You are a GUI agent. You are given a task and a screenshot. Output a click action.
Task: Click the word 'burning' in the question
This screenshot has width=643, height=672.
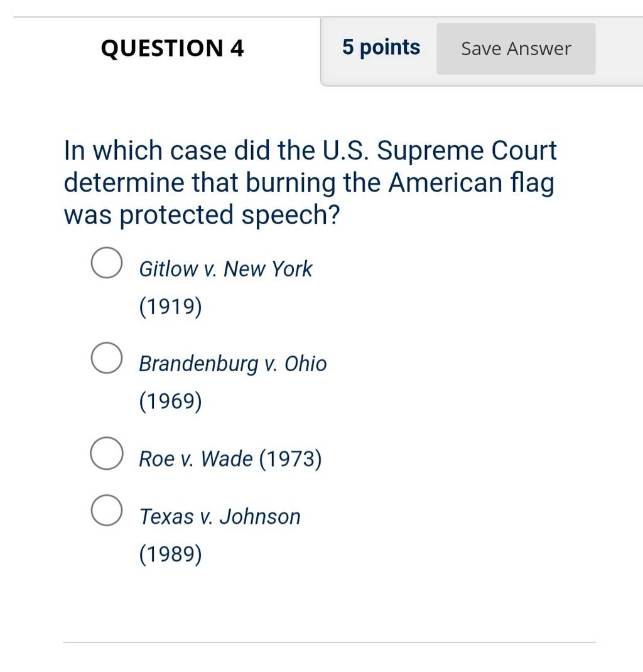[291, 183]
